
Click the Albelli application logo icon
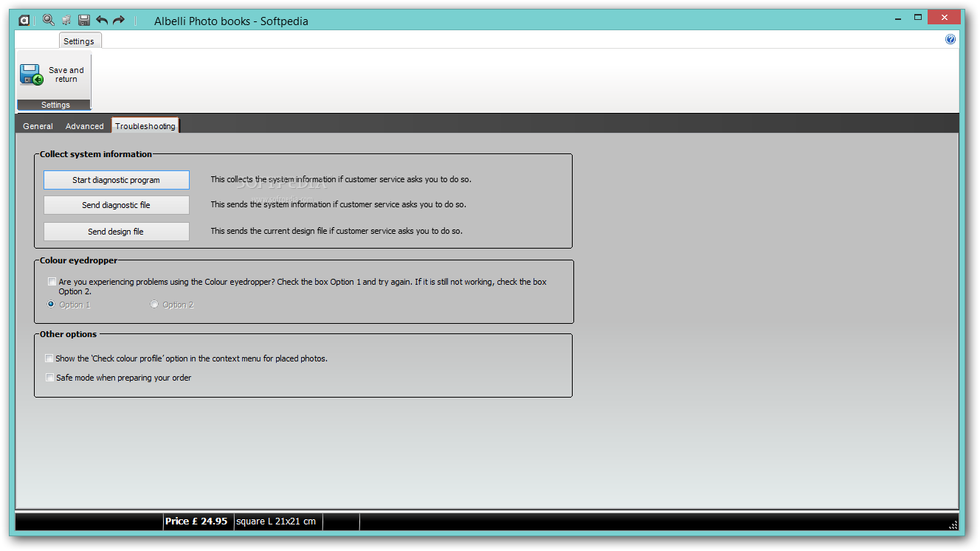pyautogui.click(x=24, y=21)
